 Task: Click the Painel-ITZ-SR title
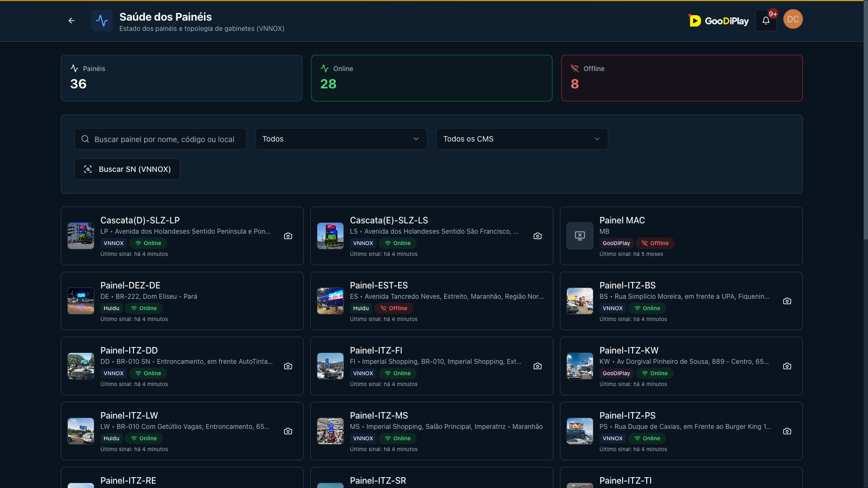point(378,480)
